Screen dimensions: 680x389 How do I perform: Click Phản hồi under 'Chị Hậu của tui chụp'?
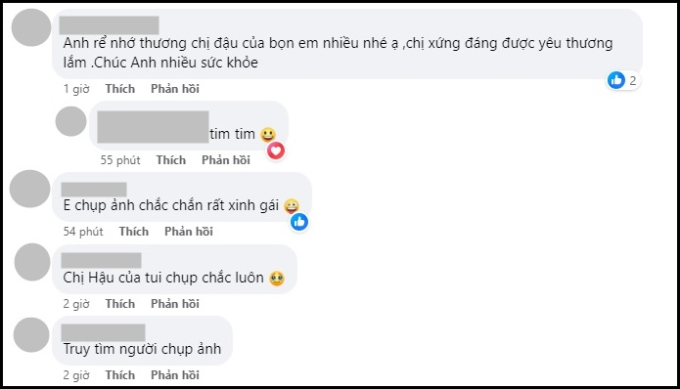tap(175, 304)
